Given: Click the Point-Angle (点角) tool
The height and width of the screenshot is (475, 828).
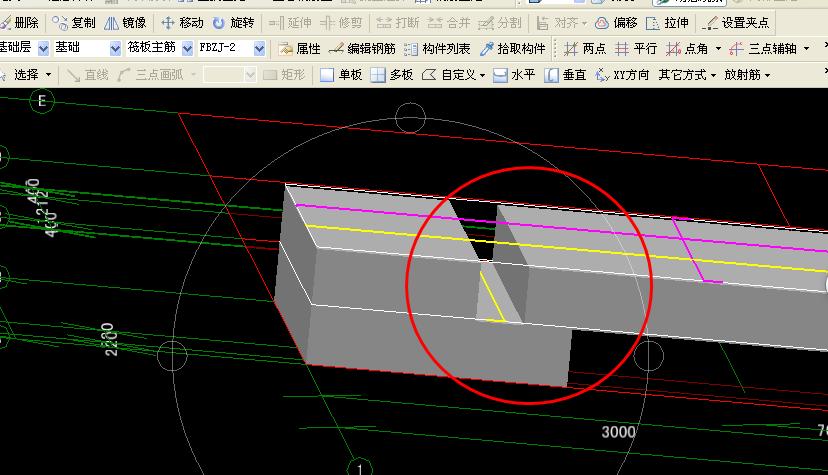Looking at the screenshot, I should pyautogui.click(x=686, y=49).
